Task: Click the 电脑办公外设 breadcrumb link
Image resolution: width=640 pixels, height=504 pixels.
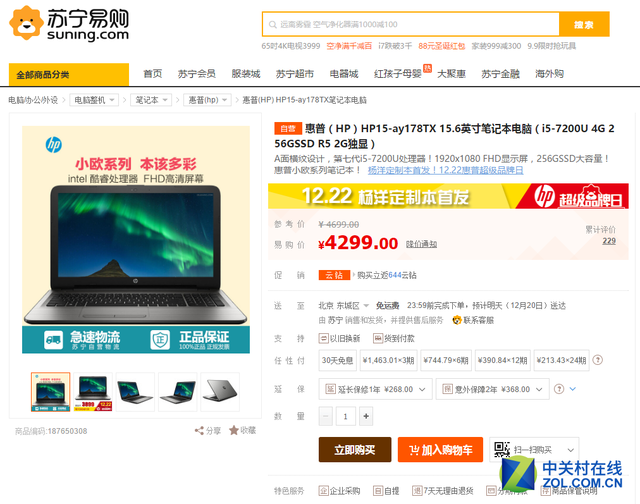Action: [x=33, y=100]
